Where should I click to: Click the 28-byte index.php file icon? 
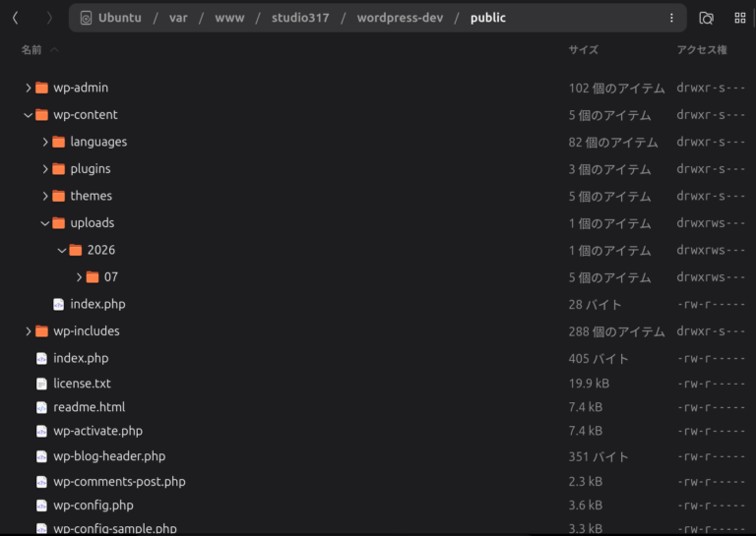[59, 304]
